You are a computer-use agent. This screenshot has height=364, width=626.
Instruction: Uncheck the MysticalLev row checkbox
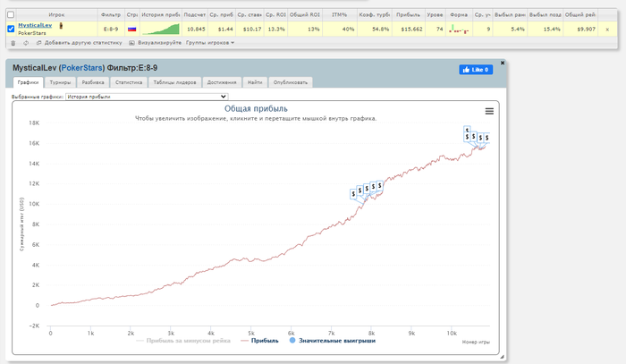coord(11,29)
